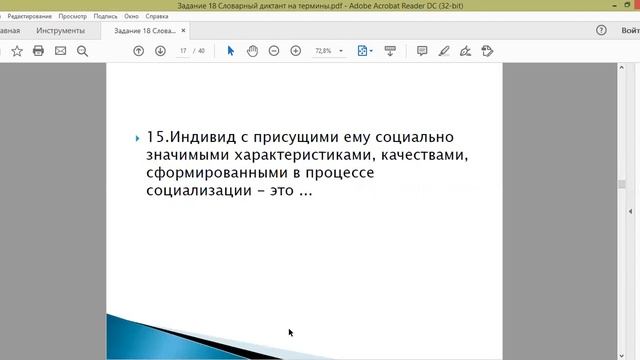Open the Справка menu

coord(157,16)
